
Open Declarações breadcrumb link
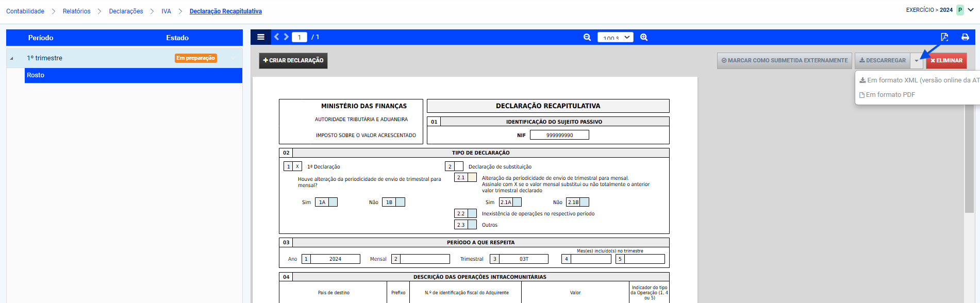126,11
